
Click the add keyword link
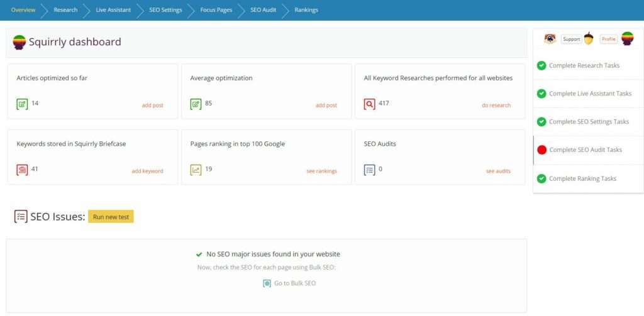(x=147, y=171)
